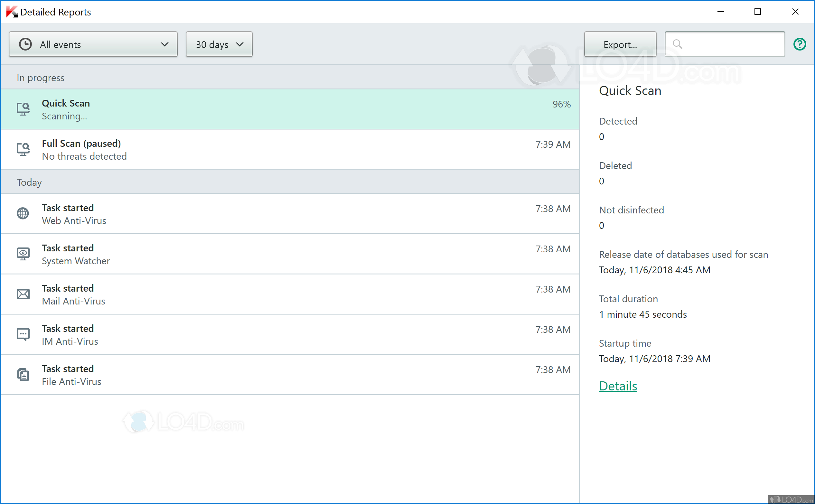Open help via green question mark icon

point(800,44)
